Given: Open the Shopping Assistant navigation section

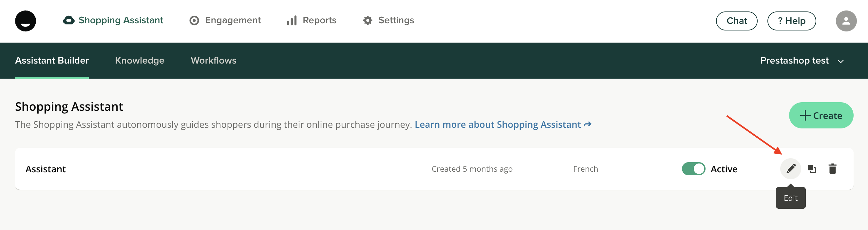Looking at the screenshot, I should [x=113, y=20].
